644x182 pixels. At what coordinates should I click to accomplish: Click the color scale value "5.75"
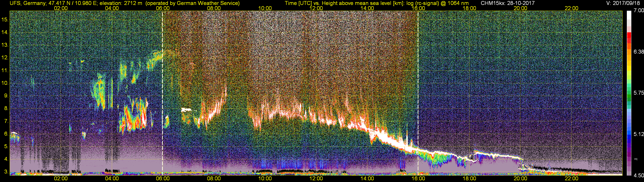tap(639, 93)
